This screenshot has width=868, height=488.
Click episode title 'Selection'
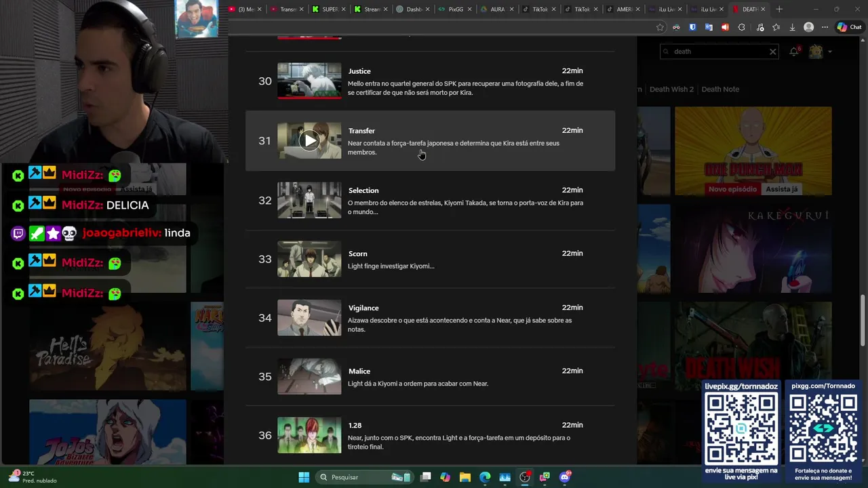coord(363,190)
